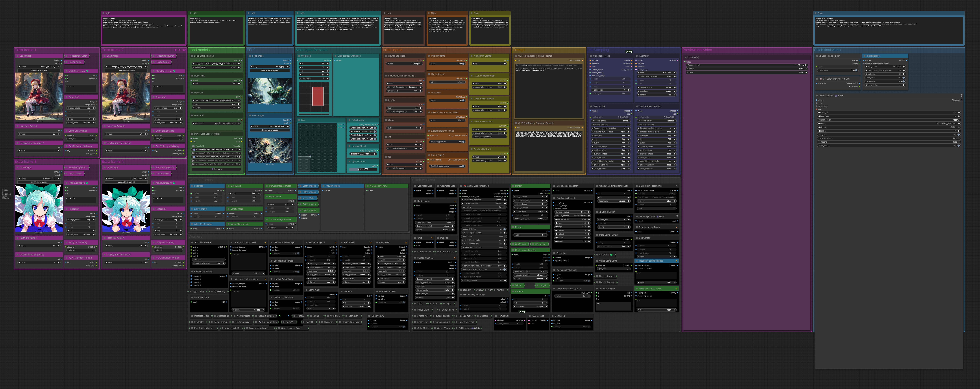
Task: Click choose file to upload in Extra frame 1
Action: click(x=39, y=70)
